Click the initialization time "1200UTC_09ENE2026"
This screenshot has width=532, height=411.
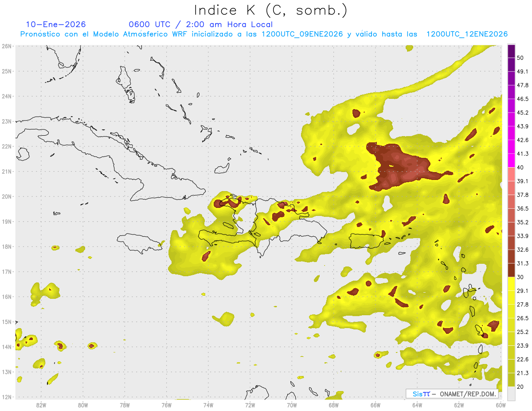(x=302, y=34)
